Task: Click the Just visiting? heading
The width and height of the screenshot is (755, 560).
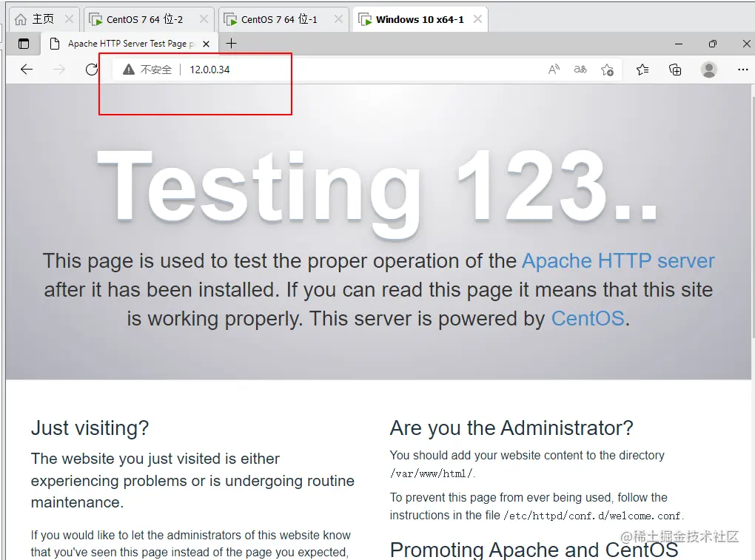Action: (90, 428)
